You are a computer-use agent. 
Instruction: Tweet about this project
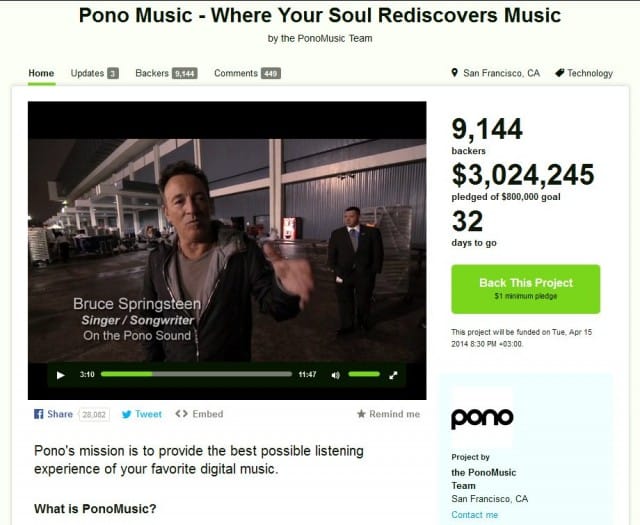(x=142, y=414)
